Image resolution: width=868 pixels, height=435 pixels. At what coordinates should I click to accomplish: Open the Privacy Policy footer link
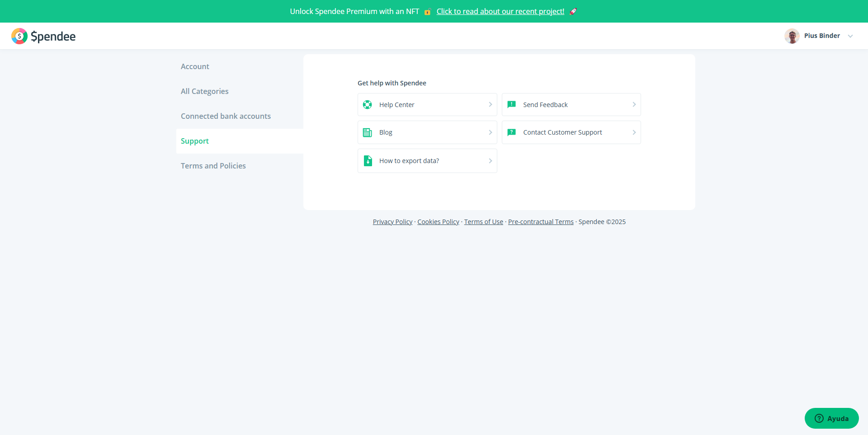click(x=392, y=222)
